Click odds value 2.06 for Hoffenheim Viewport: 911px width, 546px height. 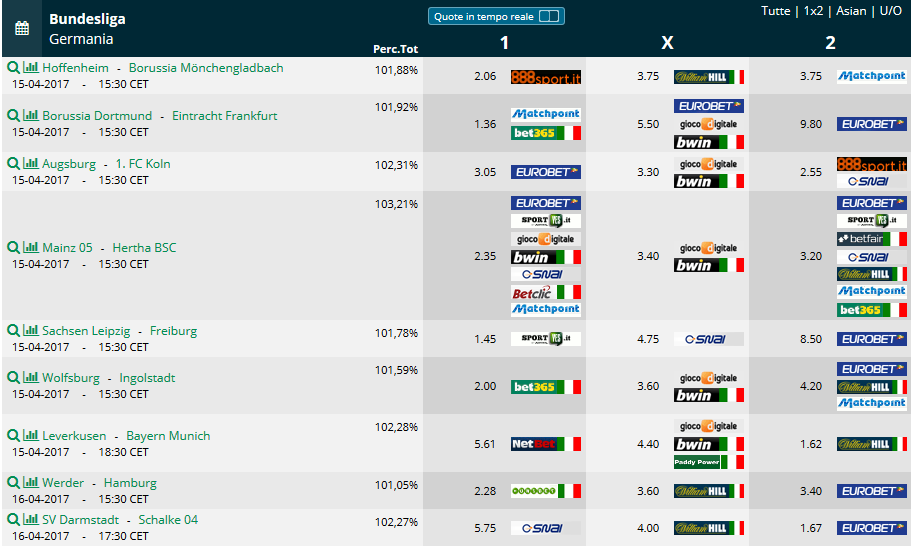click(x=485, y=76)
